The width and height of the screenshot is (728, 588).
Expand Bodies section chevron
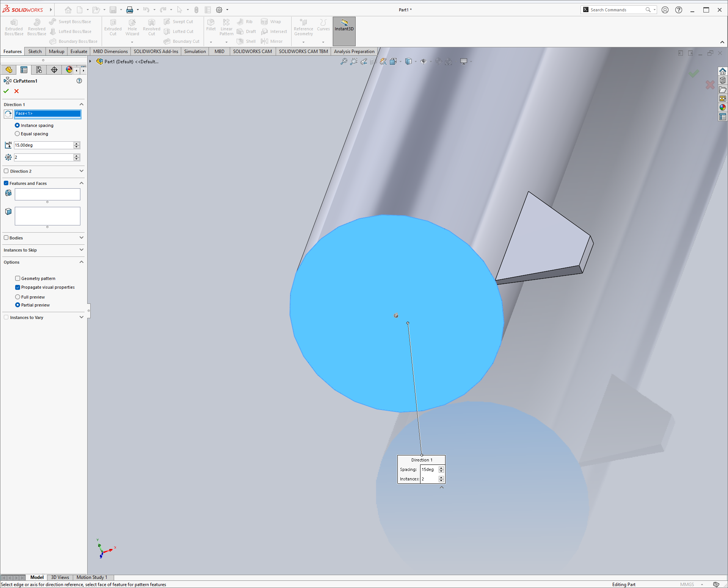pos(81,238)
